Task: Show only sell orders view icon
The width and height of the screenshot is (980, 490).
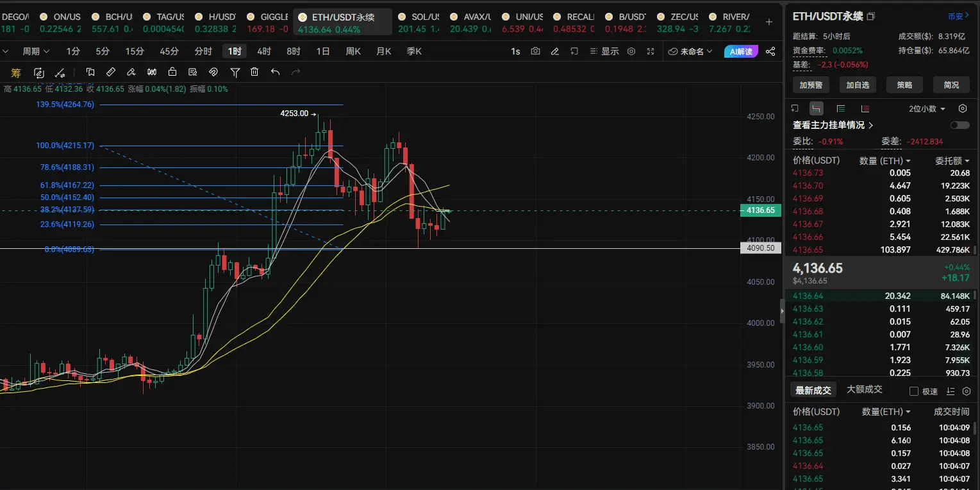Action: click(x=865, y=108)
